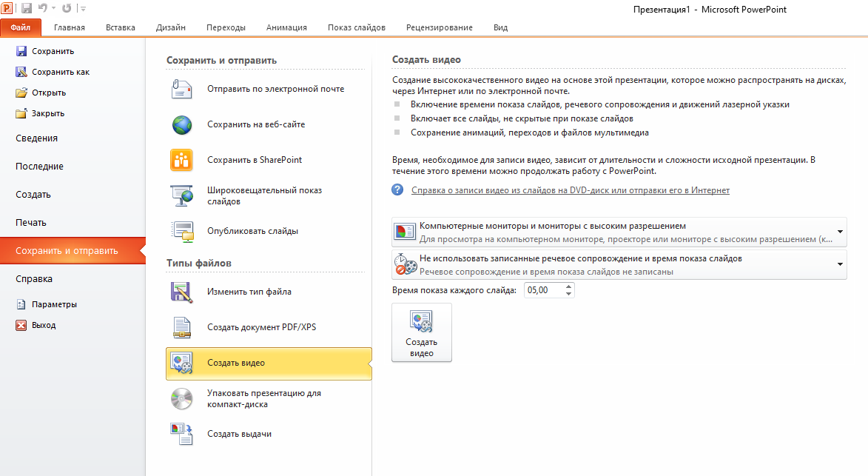Expand the Компьютерные мониторы resolution dropdown arrow
Screen dimensions: 868x476
coord(840,232)
